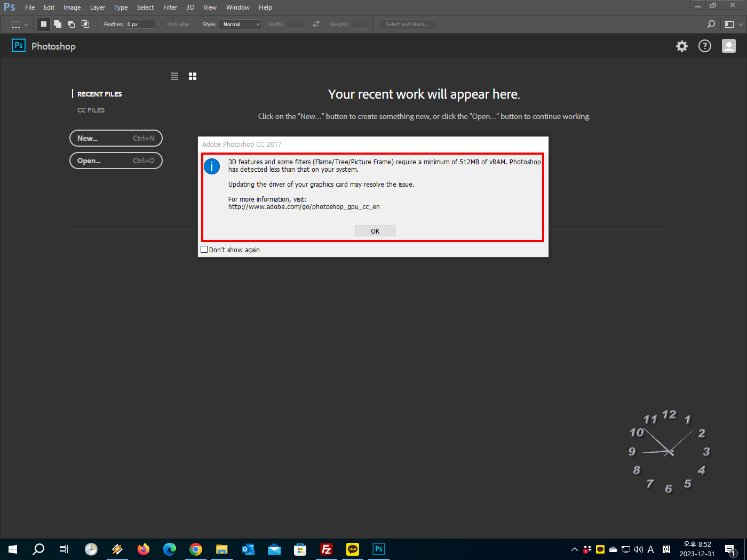This screenshot has width=747, height=560.
Task: Open File Explorer from the taskbar
Action: click(222, 549)
